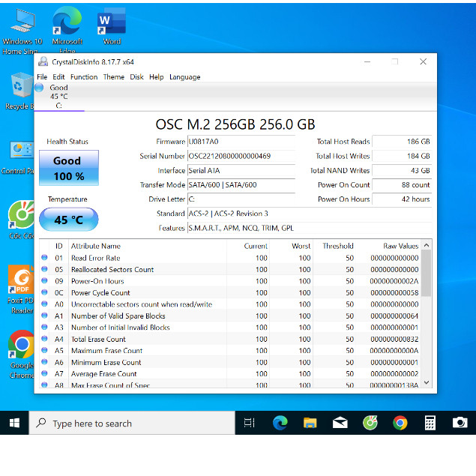
Task: Open Chrome from the taskbar
Action: [x=400, y=423]
